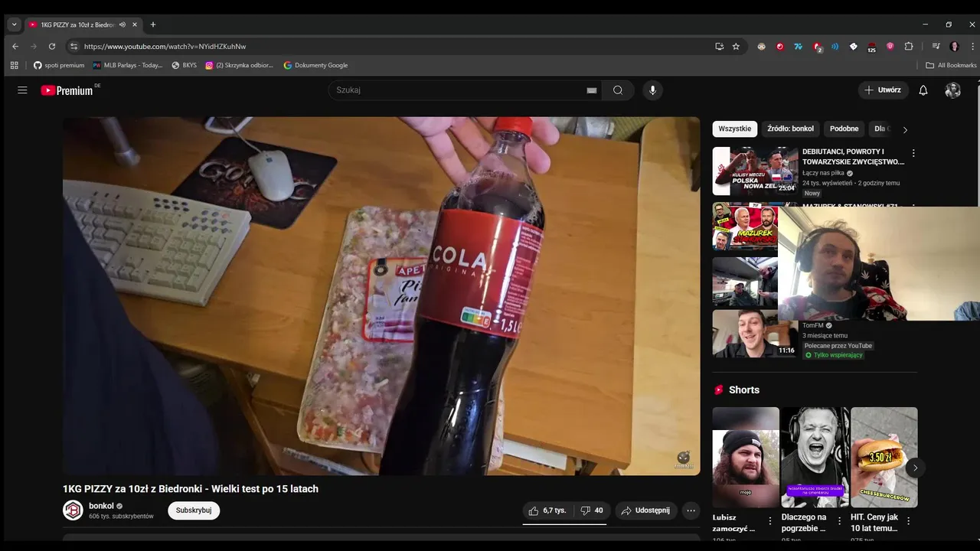980x551 pixels.
Task: Open YouTube notifications bell
Action: point(923,90)
